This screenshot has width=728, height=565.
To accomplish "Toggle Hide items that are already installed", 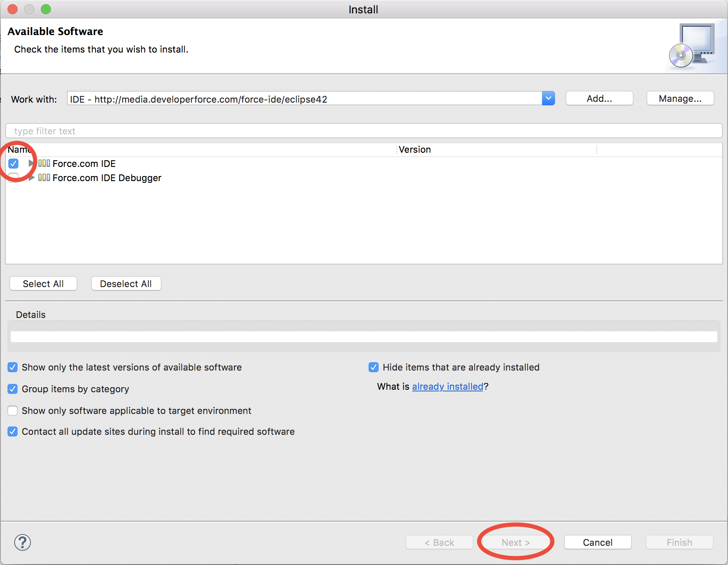I will pos(374,367).
